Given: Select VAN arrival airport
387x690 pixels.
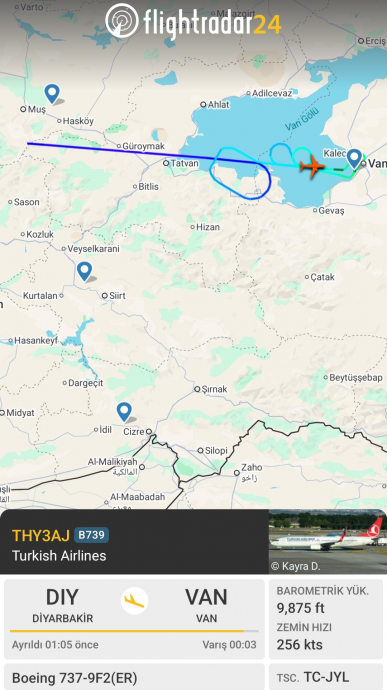Looking at the screenshot, I should (x=206, y=606).
